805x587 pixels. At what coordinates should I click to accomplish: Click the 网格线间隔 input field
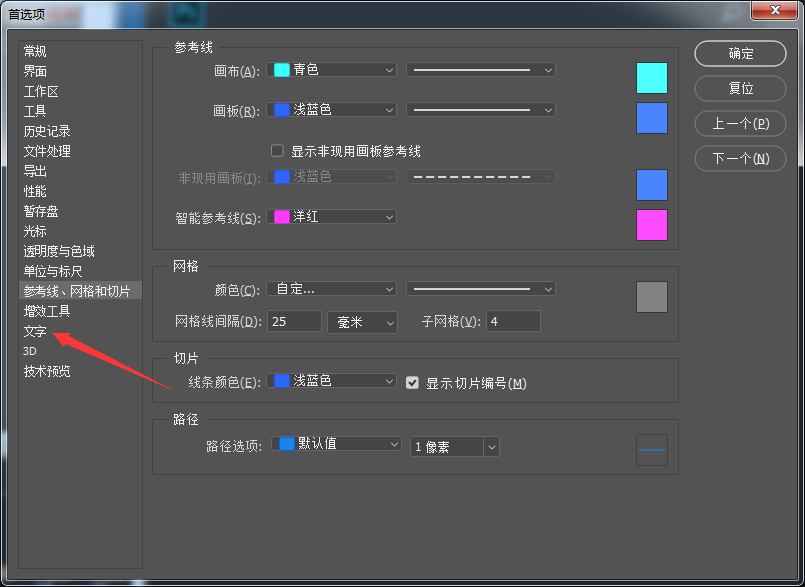294,321
